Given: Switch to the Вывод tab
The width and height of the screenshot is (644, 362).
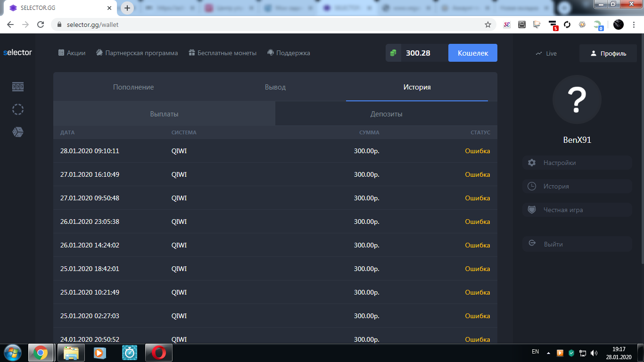Looking at the screenshot, I should pyautogui.click(x=275, y=87).
